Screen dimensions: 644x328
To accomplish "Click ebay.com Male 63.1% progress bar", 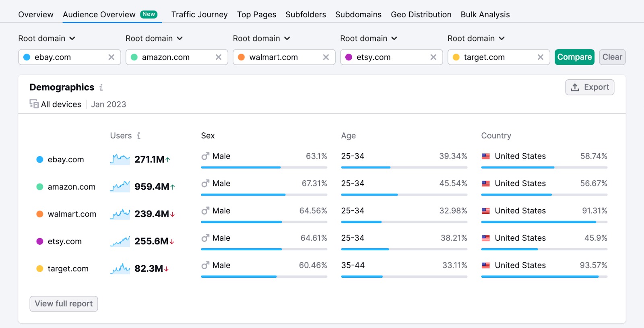I will [x=264, y=167].
